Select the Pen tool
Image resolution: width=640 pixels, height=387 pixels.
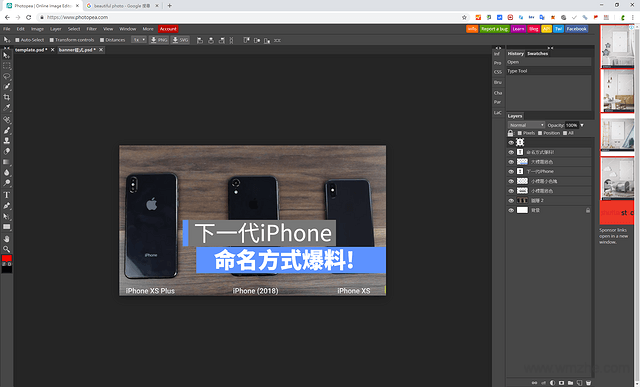click(x=7, y=206)
